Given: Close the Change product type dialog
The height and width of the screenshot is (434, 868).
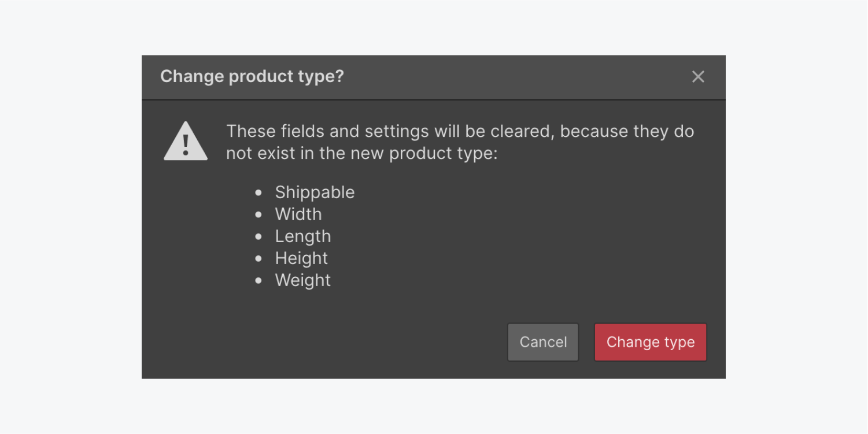Looking at the screenshot, I should (x=698, y=77).
